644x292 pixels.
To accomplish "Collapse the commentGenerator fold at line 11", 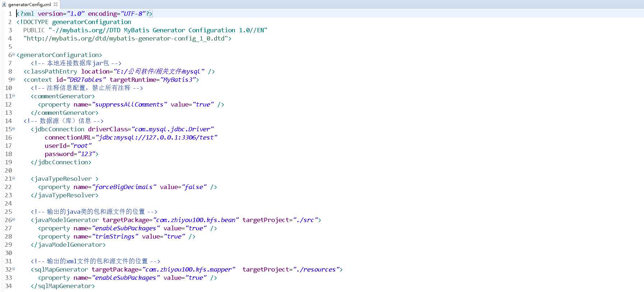I will 14,96.
